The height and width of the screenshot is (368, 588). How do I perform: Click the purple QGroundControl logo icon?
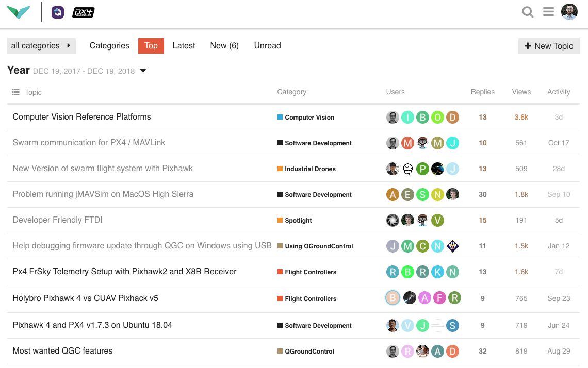(x=58, y=12)
